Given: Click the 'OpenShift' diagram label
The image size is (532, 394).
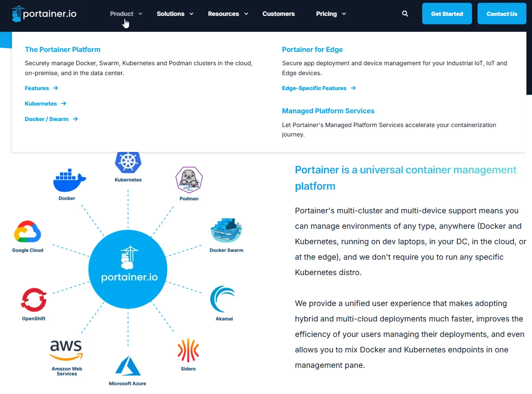Looking at the screenshot, I should click(x=34, y=318).
